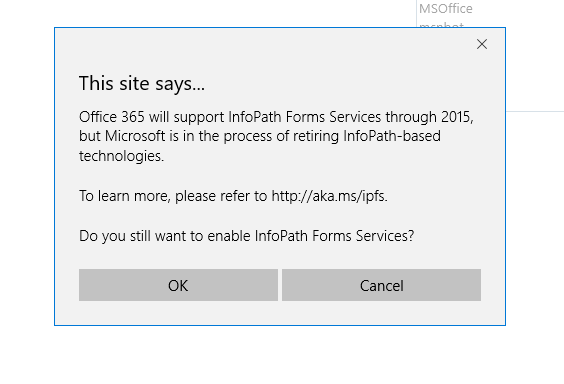The width and height of the screenshot is (564, 384).
Task: Dismiss the prompt using Cancel
Action: [x=381, y=285]
